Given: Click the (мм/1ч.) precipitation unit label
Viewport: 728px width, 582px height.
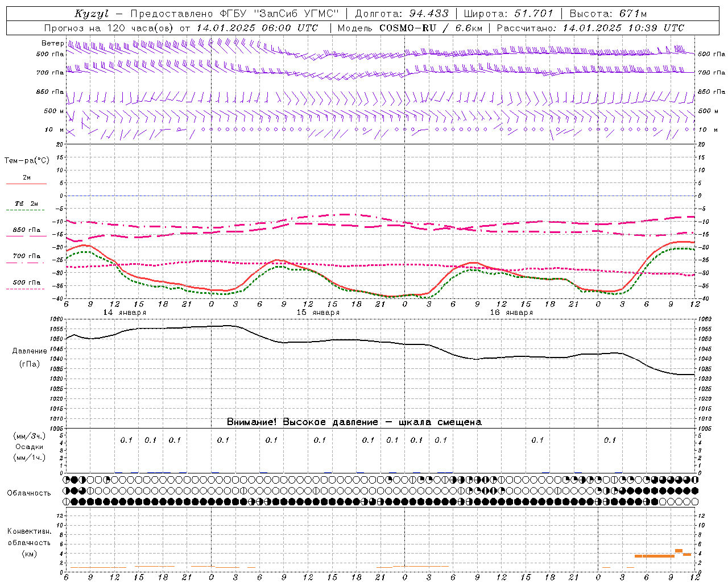Looking at the screenshot, I should pyautogui.click(x=30, y=458).
